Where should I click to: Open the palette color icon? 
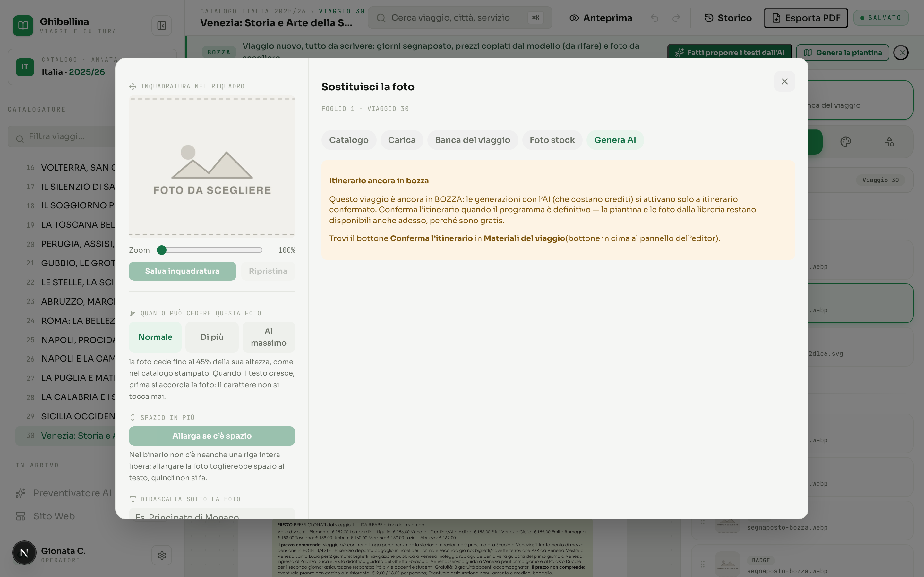[x=845, y=142]
